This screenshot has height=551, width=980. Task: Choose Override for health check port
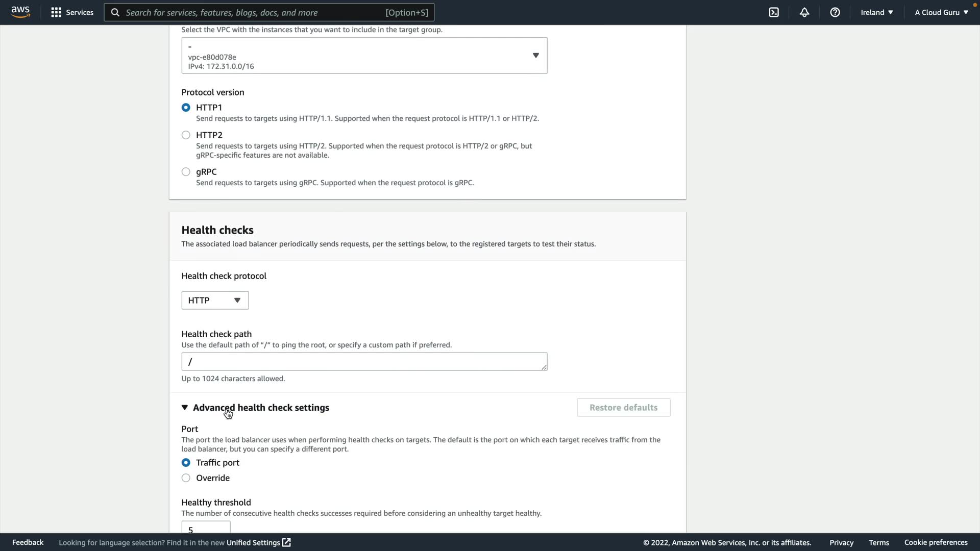[186, 478]
